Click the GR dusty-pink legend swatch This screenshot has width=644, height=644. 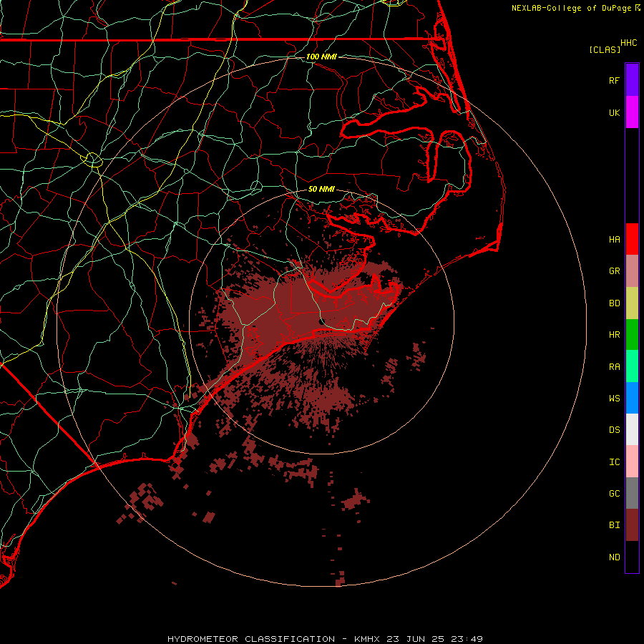coord(632,271)
